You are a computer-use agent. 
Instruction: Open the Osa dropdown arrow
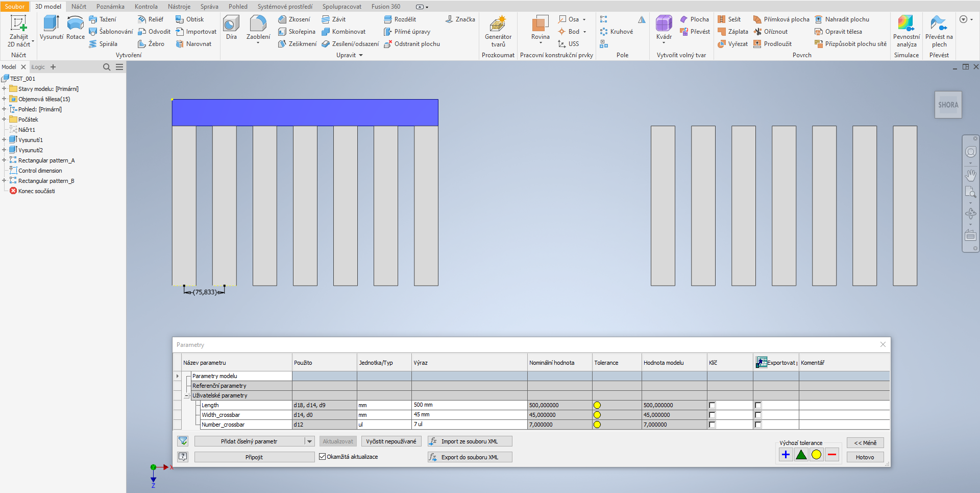coord(583,19)
